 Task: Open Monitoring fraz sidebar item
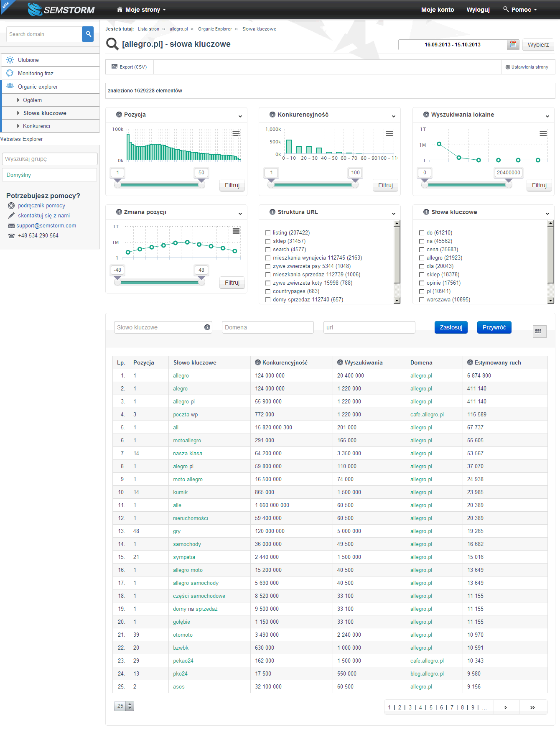36,73
